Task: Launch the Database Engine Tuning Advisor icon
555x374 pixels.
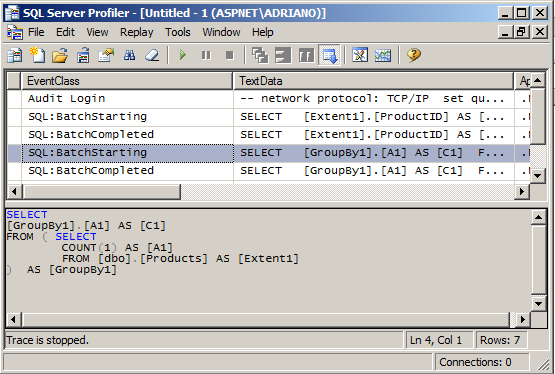Action: point(360,55)
